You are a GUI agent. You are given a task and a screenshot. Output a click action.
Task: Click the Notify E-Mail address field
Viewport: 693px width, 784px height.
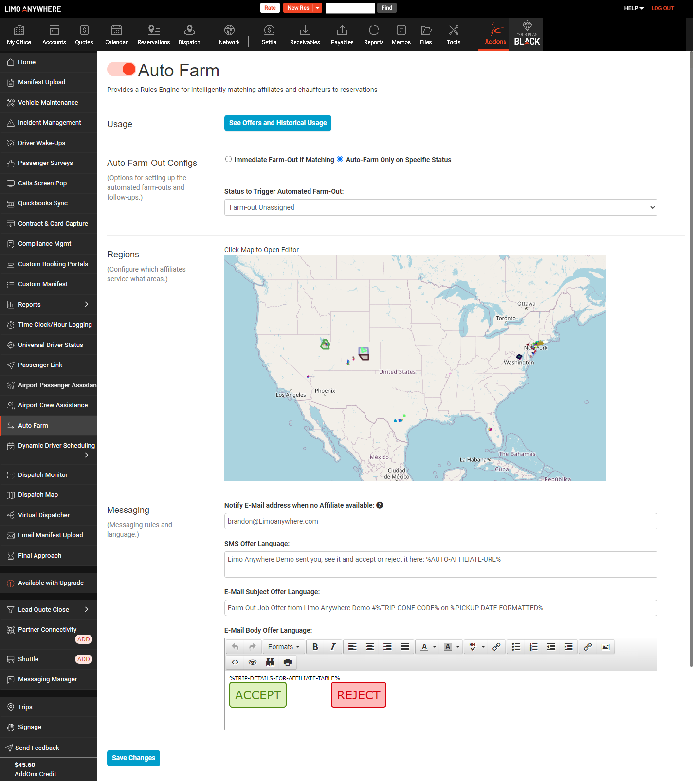click(440, 521)
